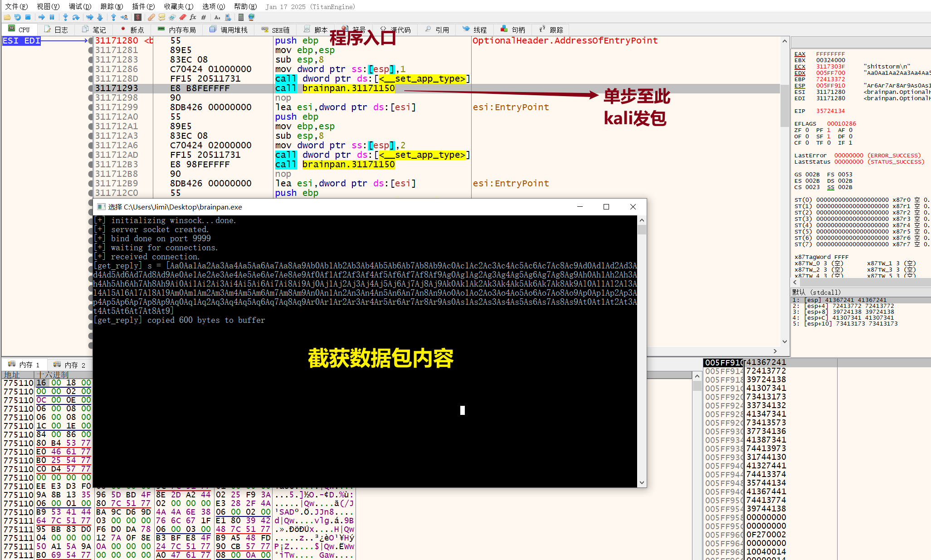Screen dimensions: 931x560
Task: Open the 默认 (stdcall) calling convention dropdown
Action: [816, 292]
